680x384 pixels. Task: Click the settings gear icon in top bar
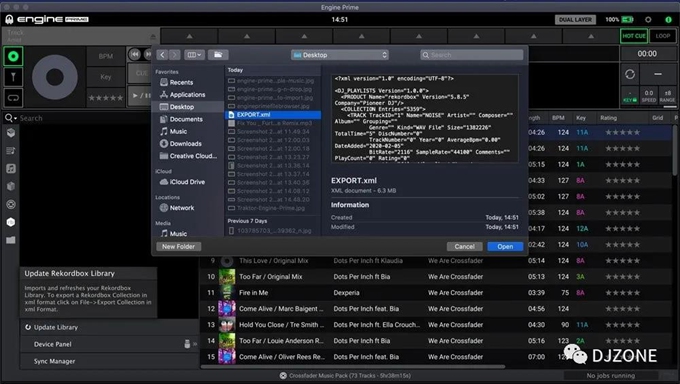(648, 20)
